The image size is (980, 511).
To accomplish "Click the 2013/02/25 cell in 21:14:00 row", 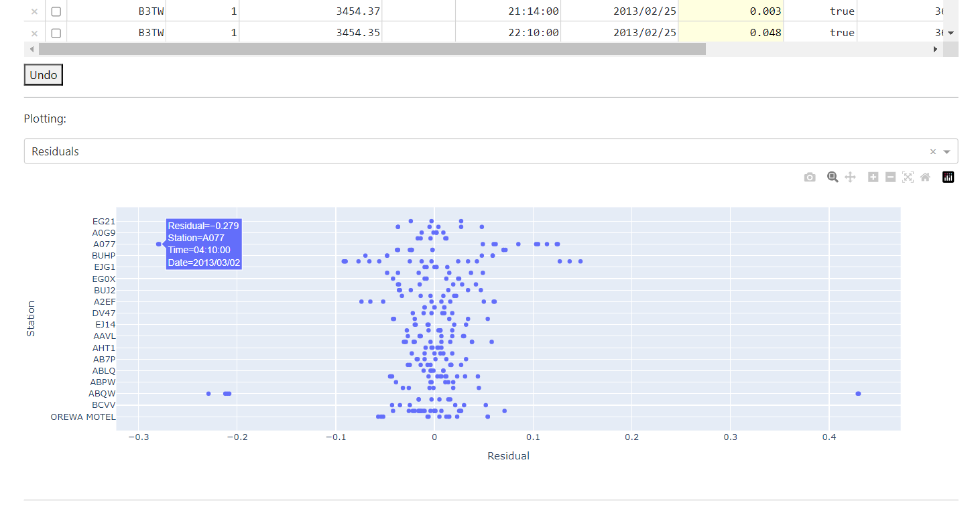I will point(619,11).
